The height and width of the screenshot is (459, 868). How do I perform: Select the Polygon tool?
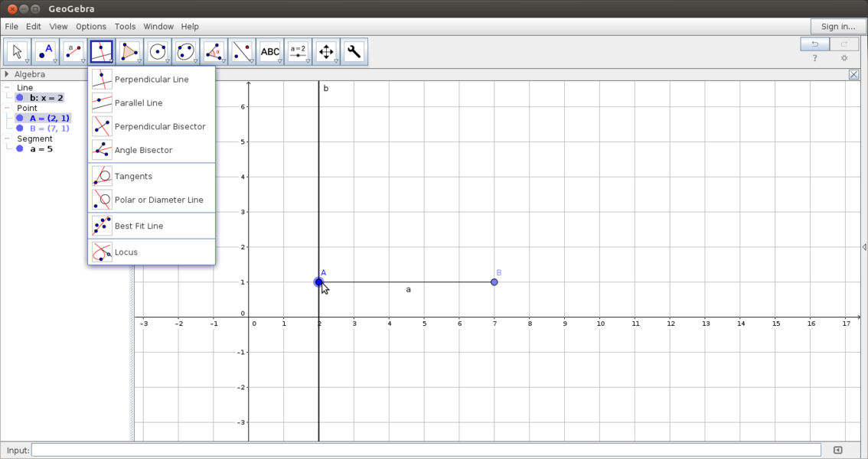(129, 50)
